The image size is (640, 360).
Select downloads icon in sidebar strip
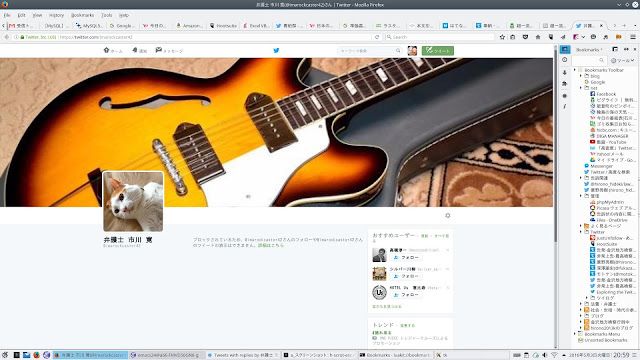pyautogui.click(x=564, y=72)
